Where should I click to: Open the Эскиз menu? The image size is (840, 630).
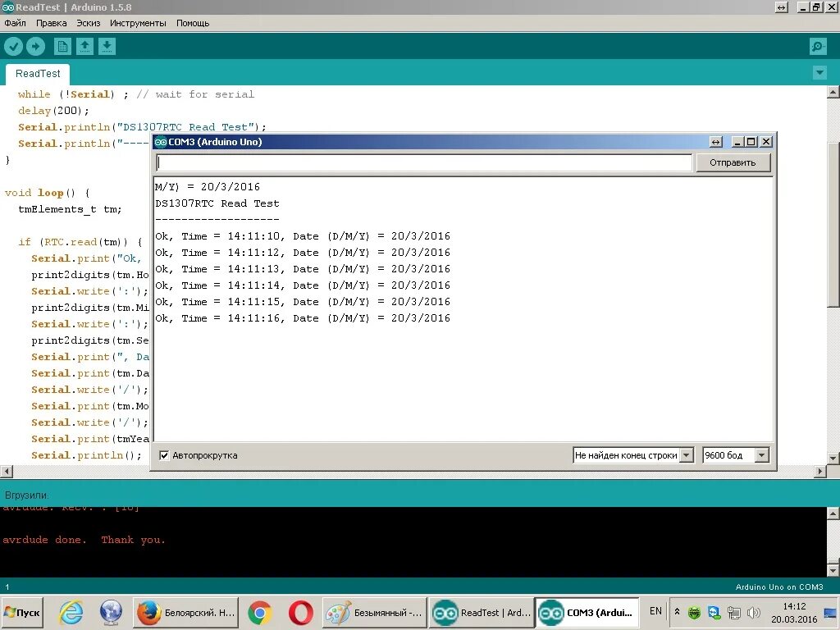coord(89,23)
